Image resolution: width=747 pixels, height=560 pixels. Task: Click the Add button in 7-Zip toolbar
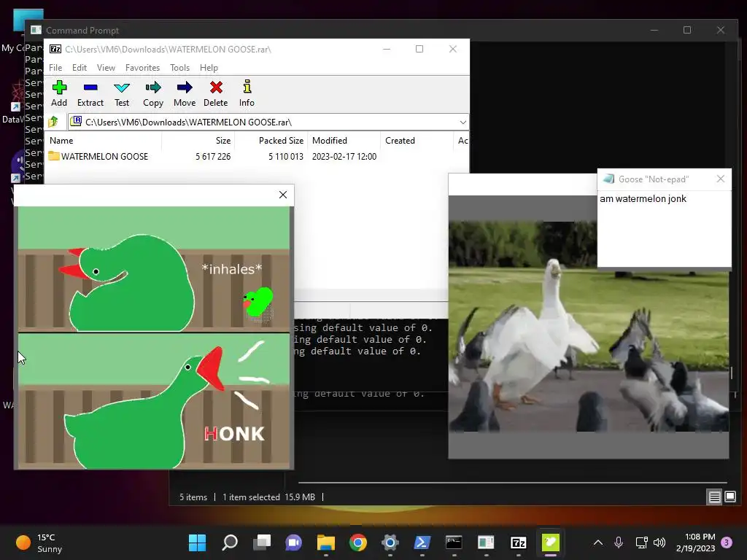[59, 94]
